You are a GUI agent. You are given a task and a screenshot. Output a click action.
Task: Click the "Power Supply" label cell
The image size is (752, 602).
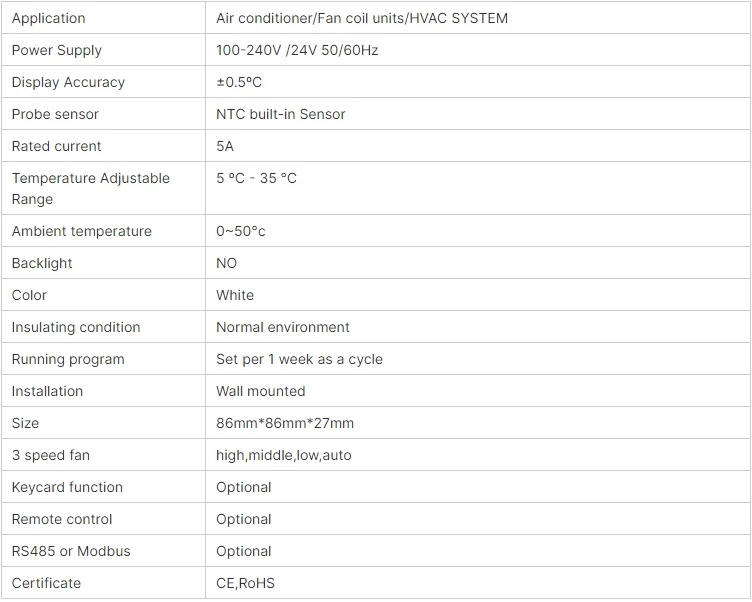pos(56,50)
